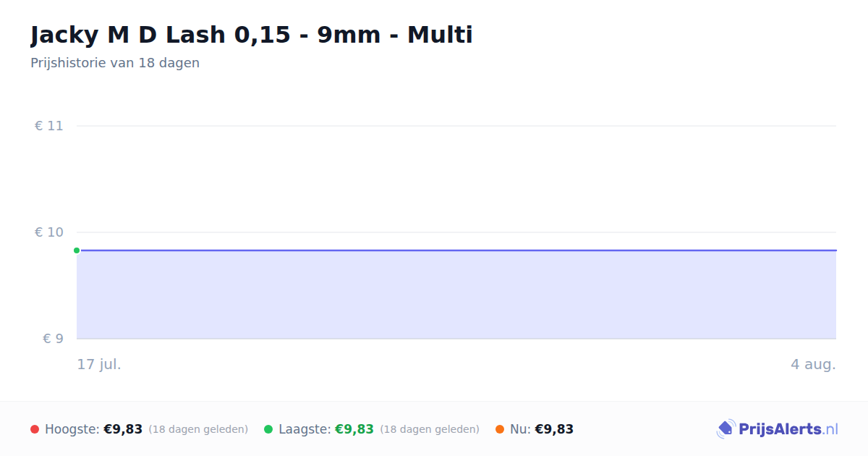Screen dimensions: 868x456
Task: Click the Hoogste price €9,83 value
Action: tap(123, 429)
